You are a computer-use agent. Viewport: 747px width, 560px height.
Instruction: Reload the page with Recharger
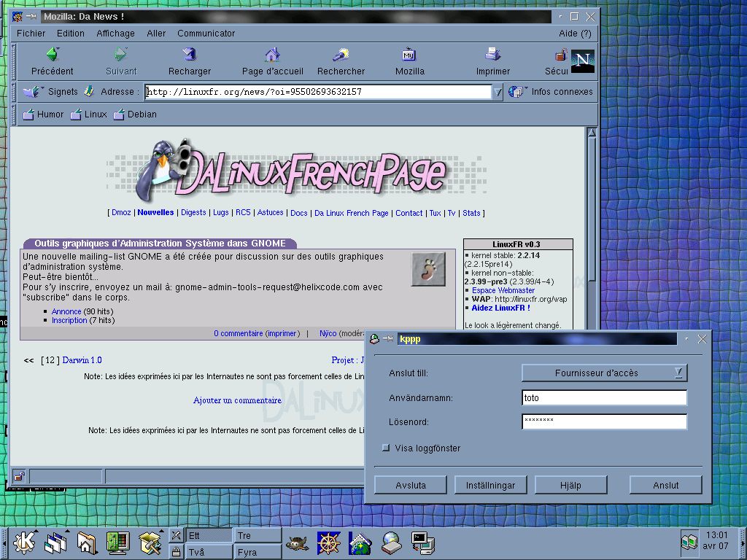[190, 54]
